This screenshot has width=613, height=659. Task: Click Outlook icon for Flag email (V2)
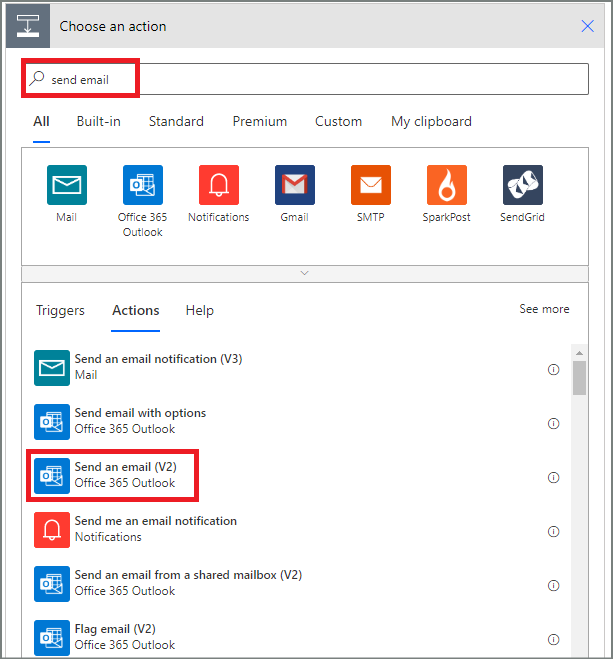click(52, 638)
